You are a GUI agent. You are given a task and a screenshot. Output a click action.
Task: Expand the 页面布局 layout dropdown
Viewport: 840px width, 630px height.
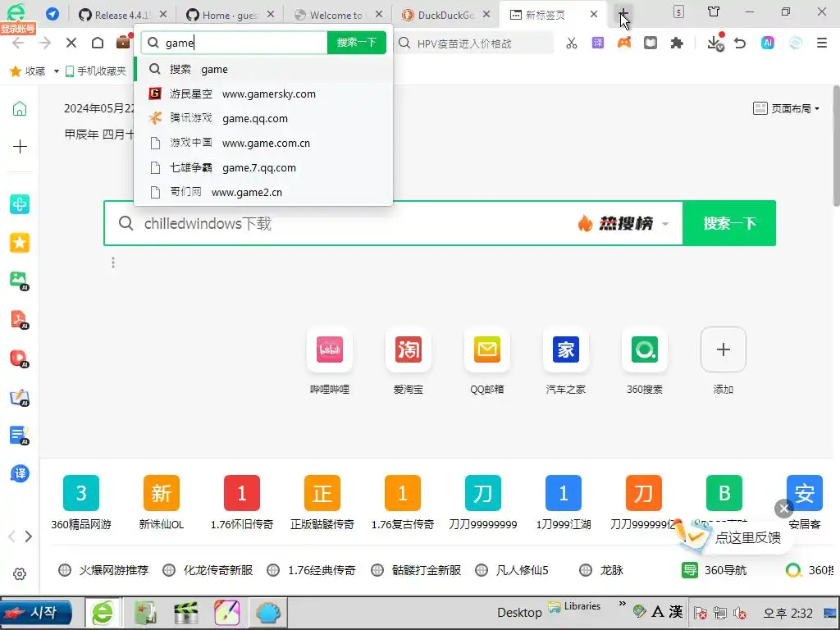(787, 109)
